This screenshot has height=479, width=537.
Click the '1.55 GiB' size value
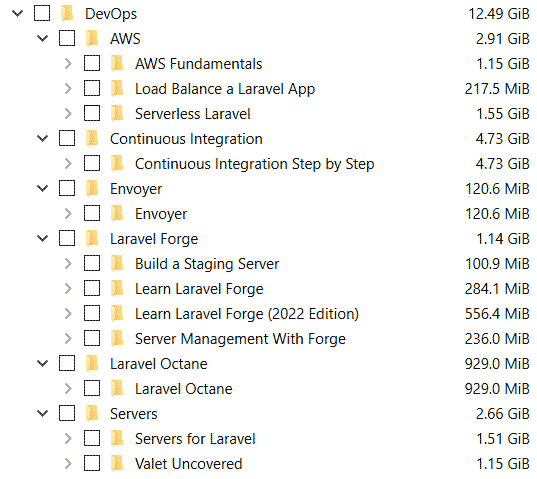tap(503, 114)
